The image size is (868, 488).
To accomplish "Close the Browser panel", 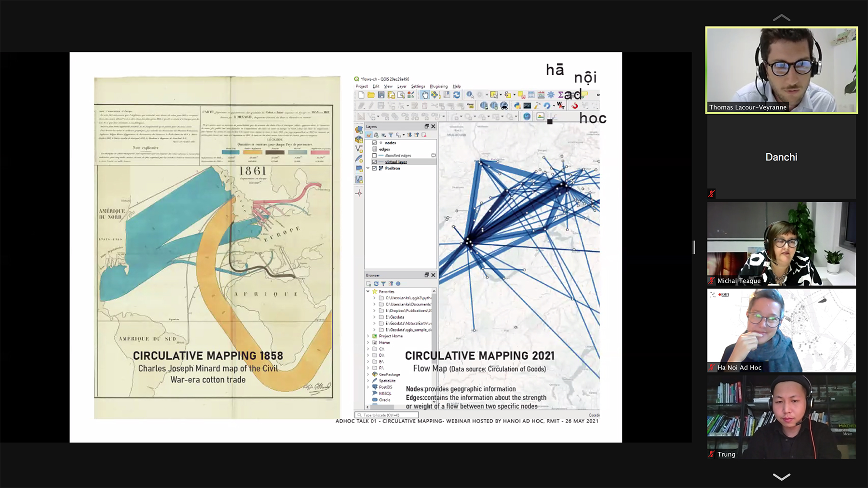I will (x=433, y=275).
